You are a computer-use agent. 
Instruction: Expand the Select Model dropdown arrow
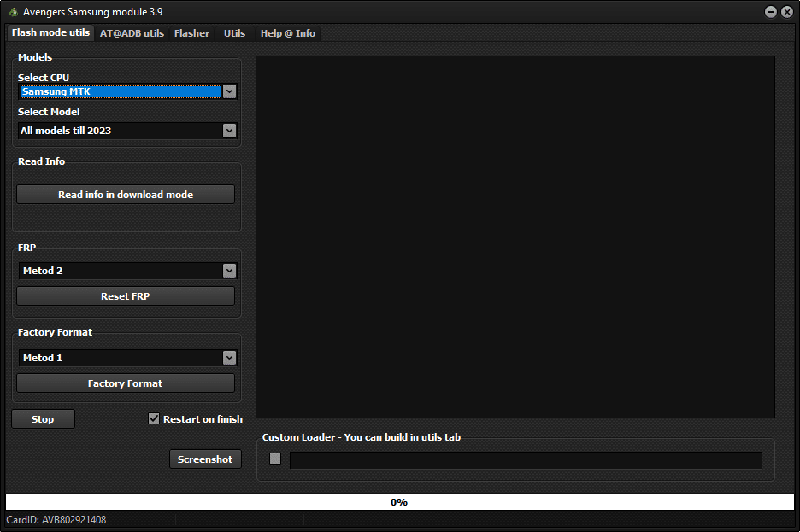click(x=230, y=131)
